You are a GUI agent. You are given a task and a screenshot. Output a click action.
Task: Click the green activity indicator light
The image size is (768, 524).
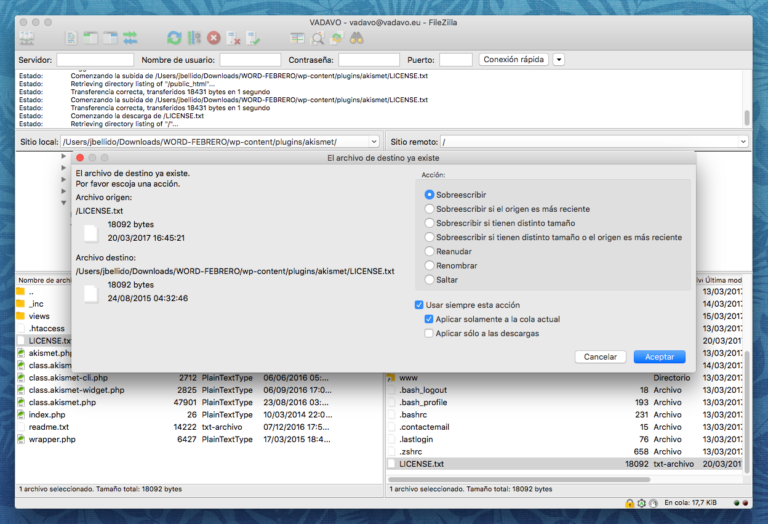737,503
